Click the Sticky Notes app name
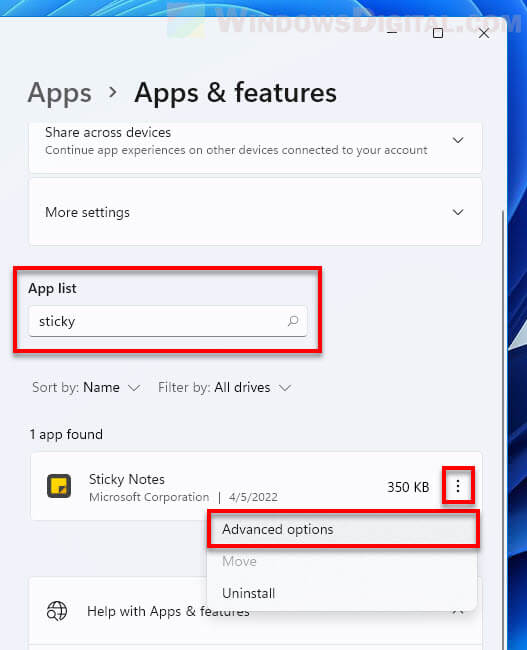 [127, 479]
